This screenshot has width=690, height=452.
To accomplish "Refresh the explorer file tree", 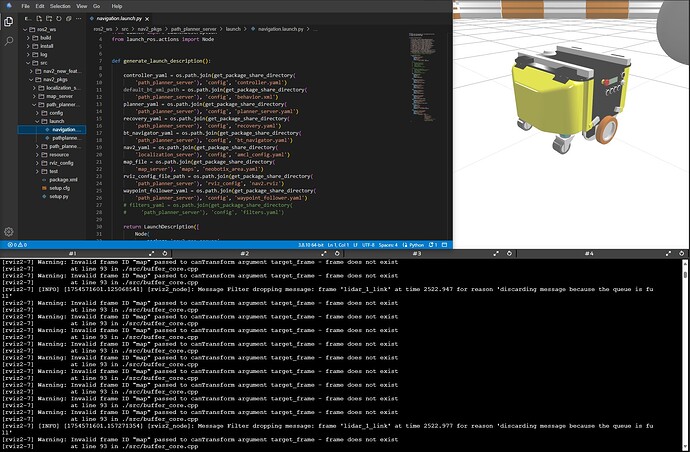I will 59,18.
